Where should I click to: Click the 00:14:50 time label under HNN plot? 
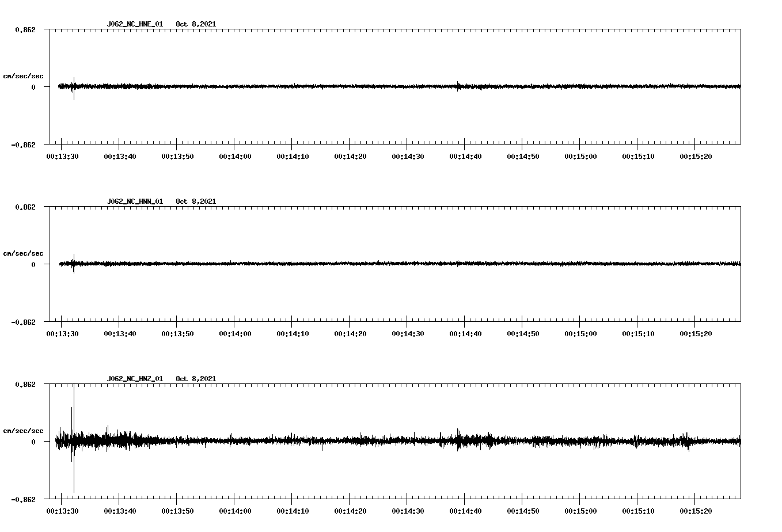click(x=523, y=334)
